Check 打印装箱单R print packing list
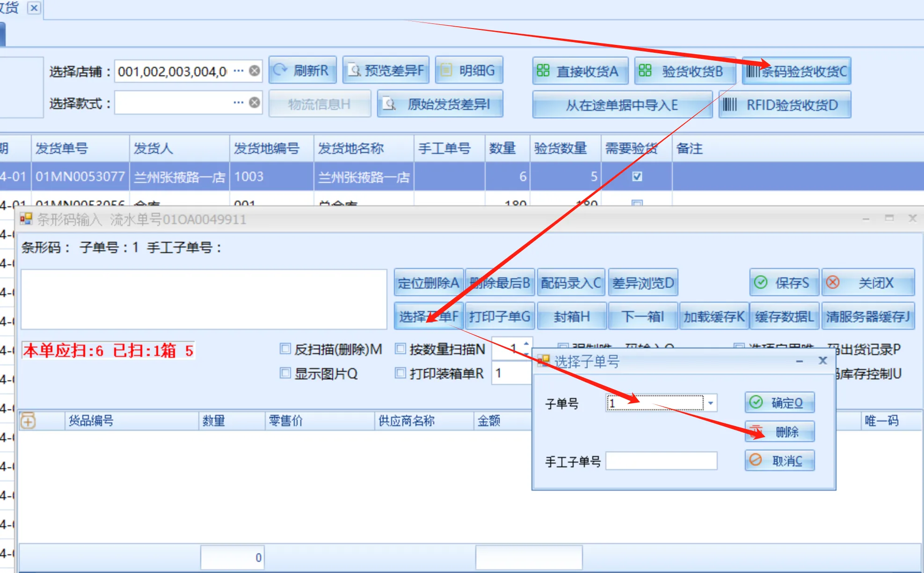Screen dimensions: 924x573 [x=400, y=373]
